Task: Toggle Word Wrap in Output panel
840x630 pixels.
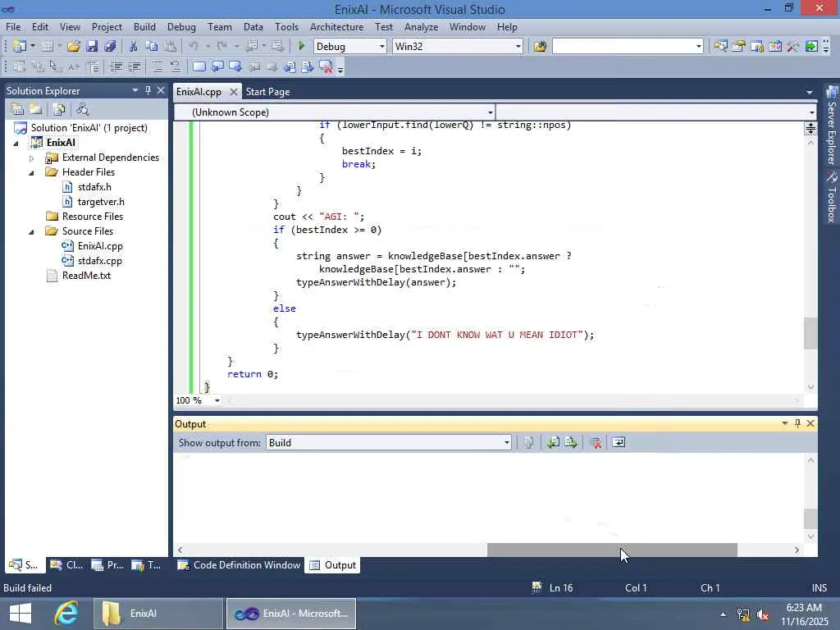Action: point(619,442)
